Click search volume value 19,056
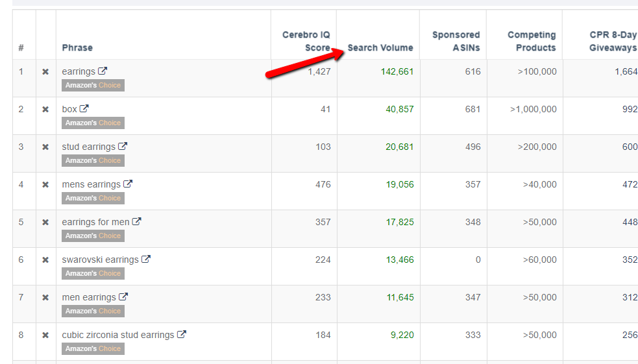Screen dimensions: 638x364 400,185
